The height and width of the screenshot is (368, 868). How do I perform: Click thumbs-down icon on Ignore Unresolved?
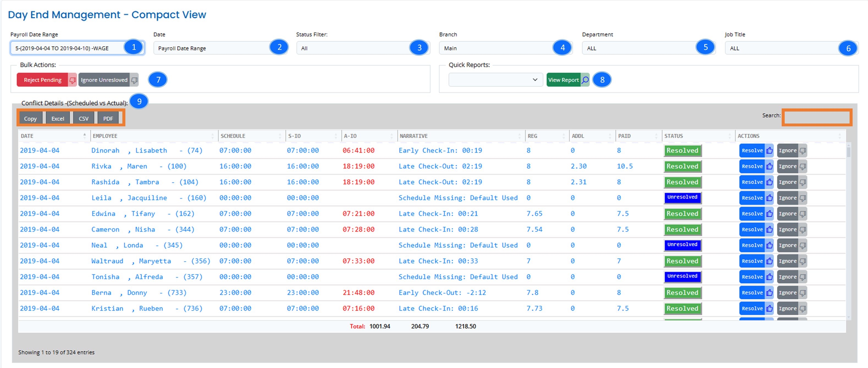click(134, 80)
